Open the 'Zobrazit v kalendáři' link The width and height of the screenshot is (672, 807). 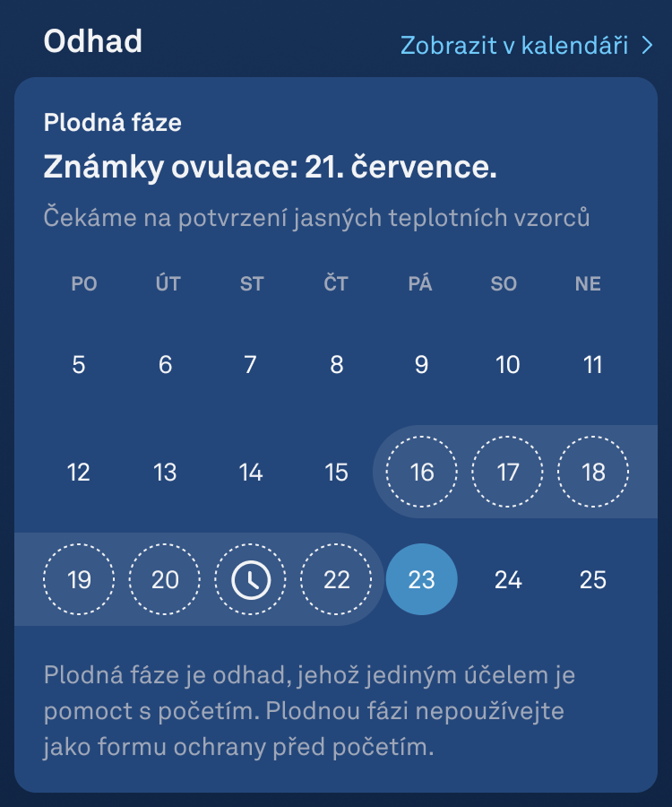(x=513, y=45)
